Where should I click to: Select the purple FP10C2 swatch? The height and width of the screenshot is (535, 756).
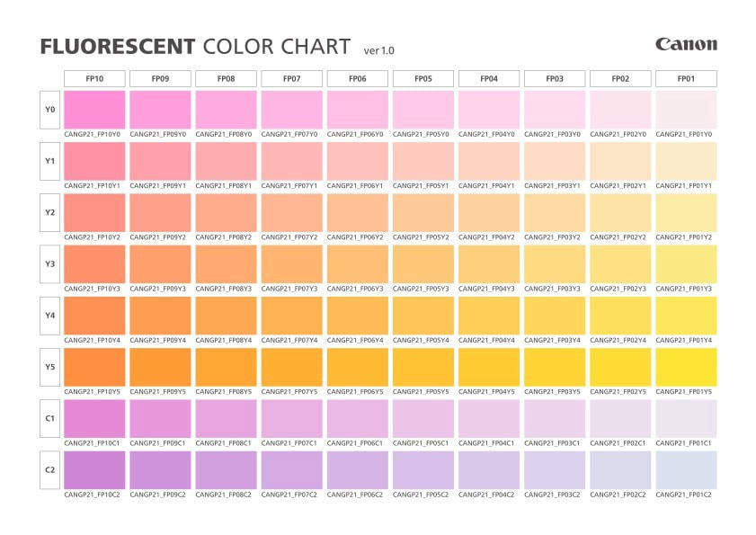[x=94, y=470]
